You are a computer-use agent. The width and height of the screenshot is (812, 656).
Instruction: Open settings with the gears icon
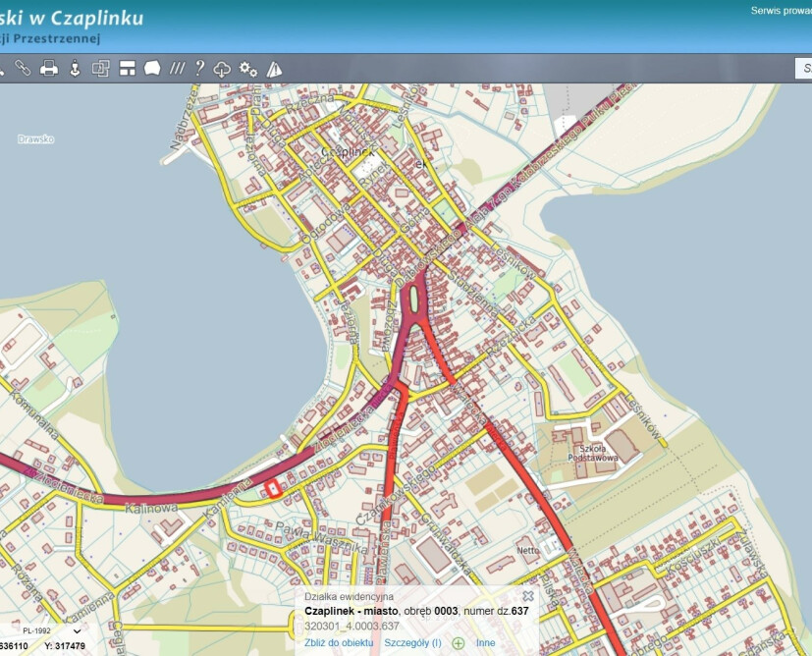pyautogui.click(x=248, y=69)
